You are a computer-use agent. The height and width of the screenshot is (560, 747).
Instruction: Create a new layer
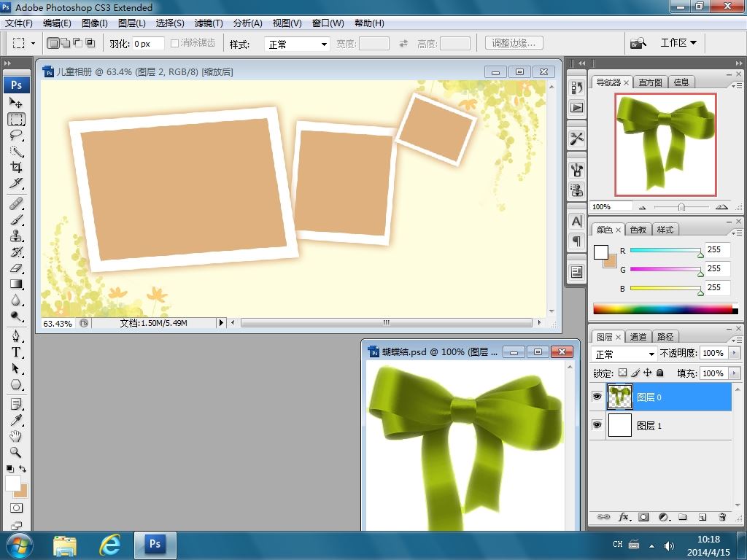[x=703, y=517]
